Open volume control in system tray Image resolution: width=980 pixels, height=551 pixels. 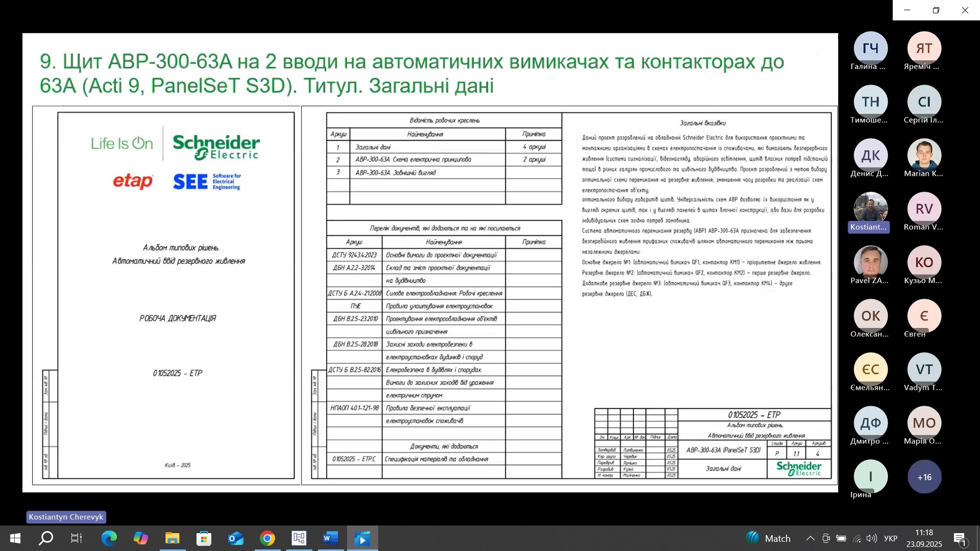[x=871, y=538]
